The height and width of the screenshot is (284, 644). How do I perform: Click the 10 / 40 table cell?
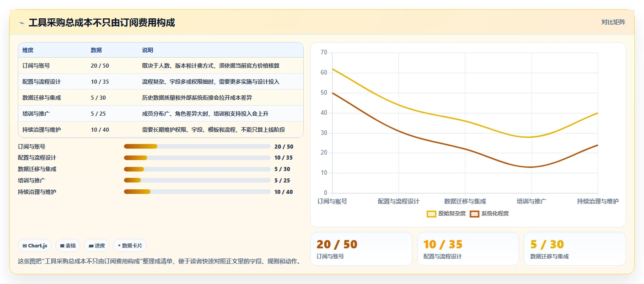click(x=100, y=130)
